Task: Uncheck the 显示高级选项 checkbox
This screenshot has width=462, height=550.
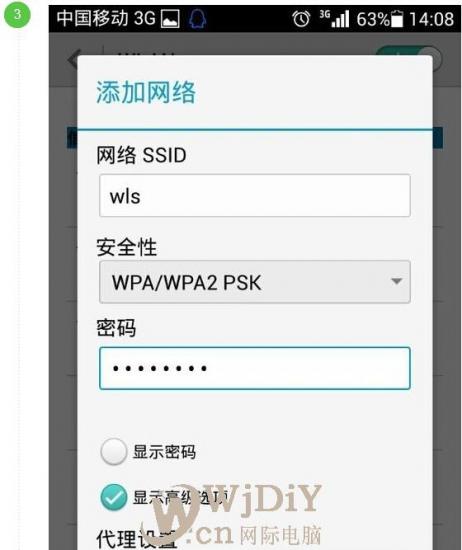Action: point(113,497)
